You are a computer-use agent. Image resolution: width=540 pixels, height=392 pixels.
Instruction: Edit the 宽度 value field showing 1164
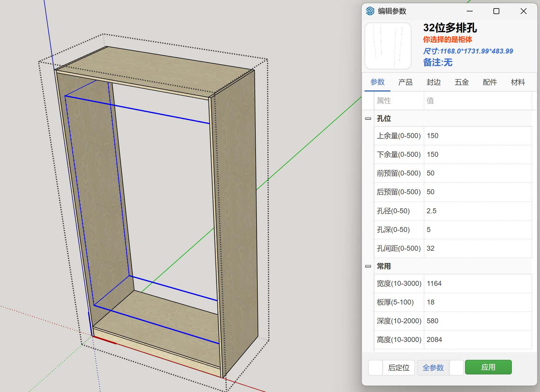point(454,283)
